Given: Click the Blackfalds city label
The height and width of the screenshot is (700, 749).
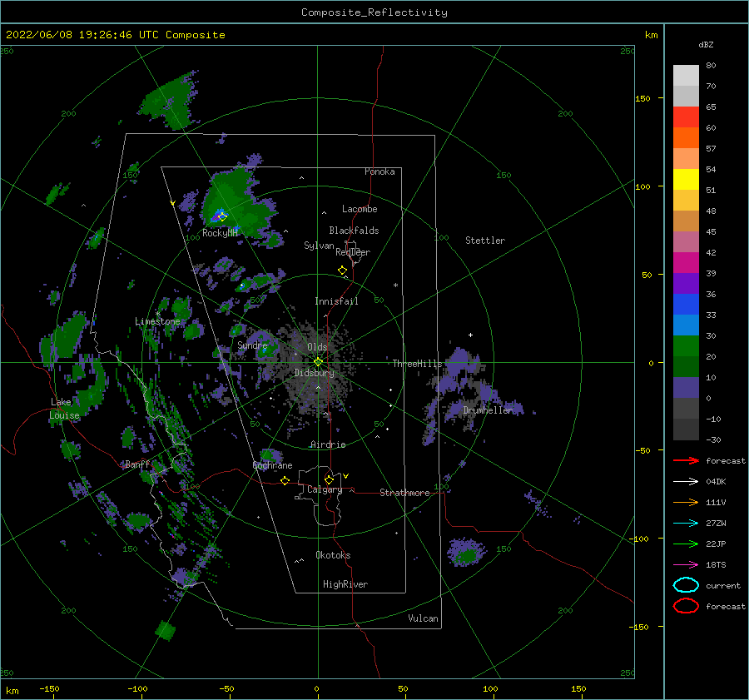Looking at the screenshot, I should click(354, 231).
